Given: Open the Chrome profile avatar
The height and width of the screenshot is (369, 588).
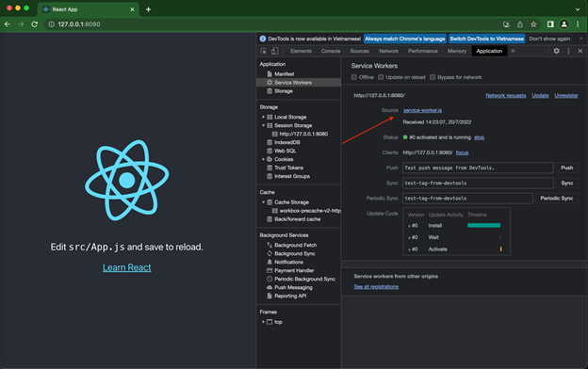Looking at the screenshot, I should coord(564,24).
